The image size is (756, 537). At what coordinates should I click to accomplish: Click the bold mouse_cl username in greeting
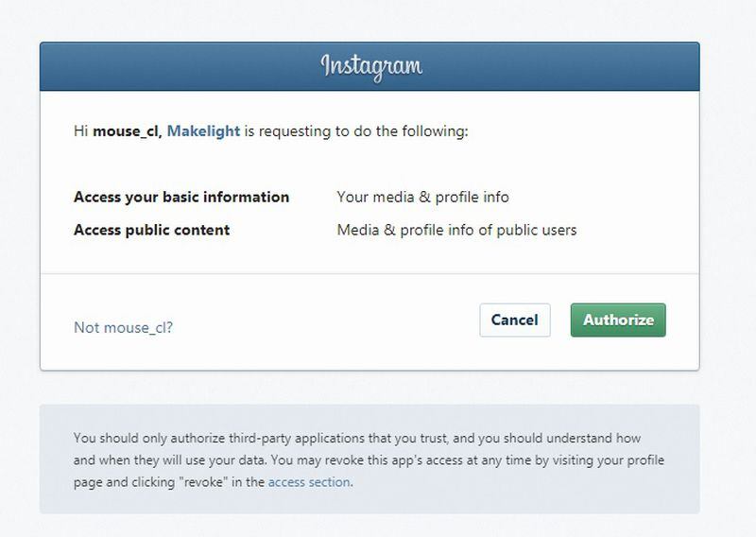128,131
